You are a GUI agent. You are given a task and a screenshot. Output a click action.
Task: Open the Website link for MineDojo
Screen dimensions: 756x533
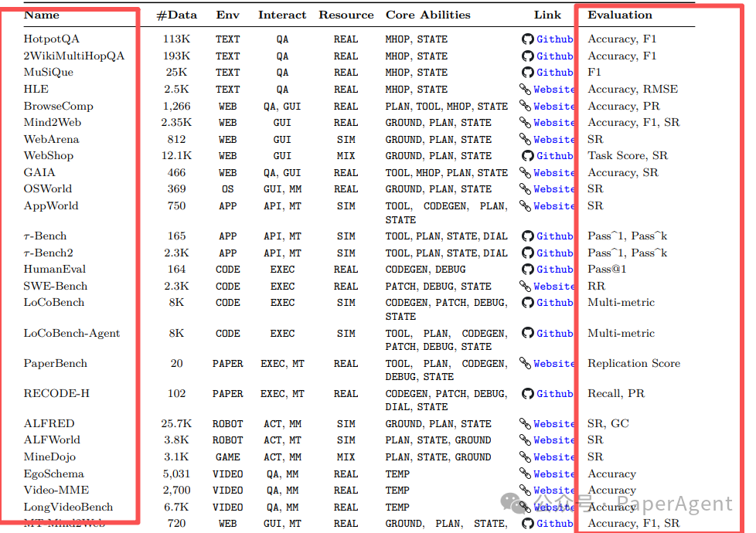pos(553,457)
